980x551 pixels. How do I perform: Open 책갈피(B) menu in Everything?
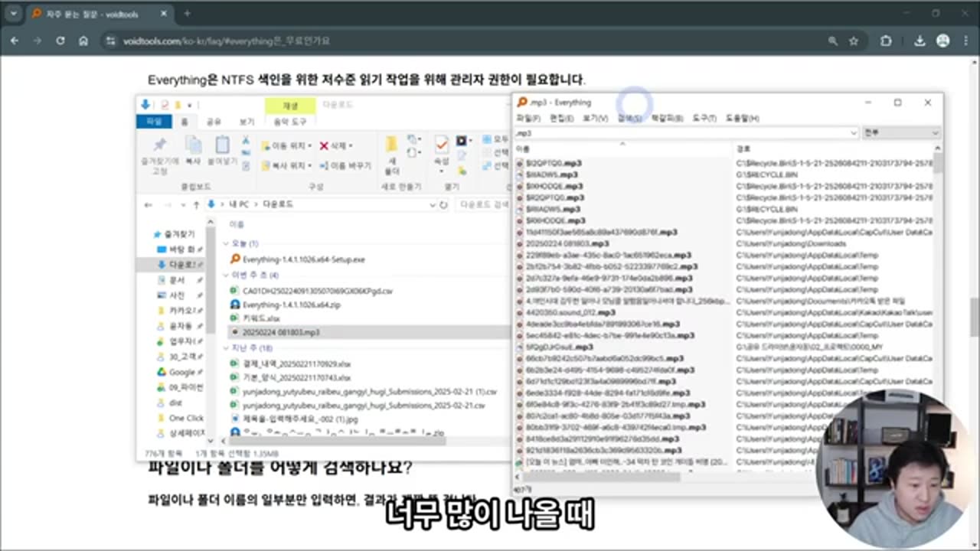[667, 119]
